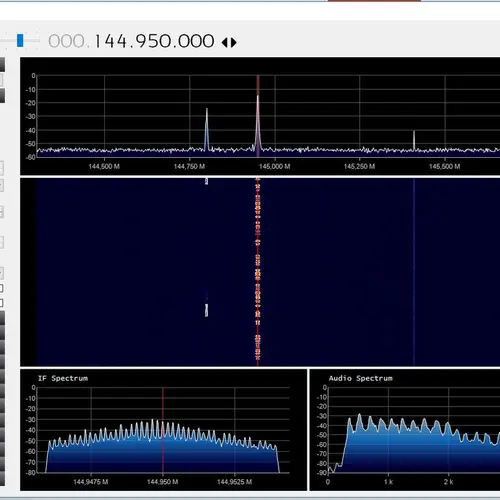
Task: Click the 1 k mark in Audio Spectrum
Action: [x=388, y=482]
